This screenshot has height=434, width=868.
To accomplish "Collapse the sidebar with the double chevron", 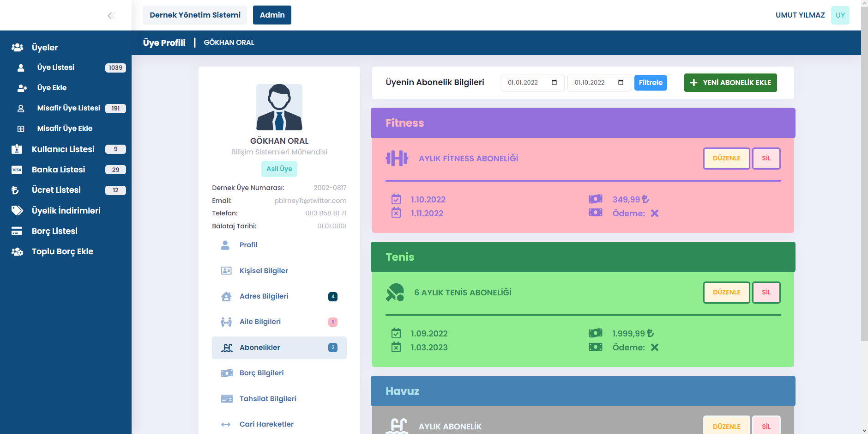I will pyautogui.click(x=111, y=16).
